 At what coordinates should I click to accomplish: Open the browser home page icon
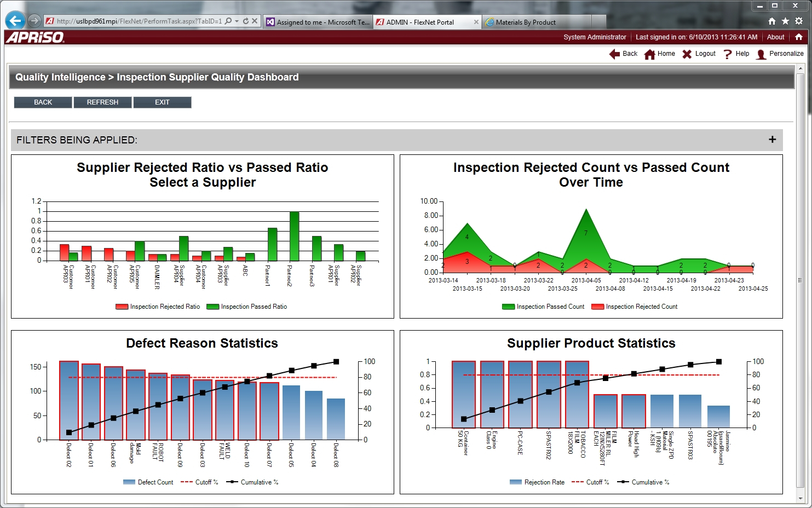coord(772,21)
